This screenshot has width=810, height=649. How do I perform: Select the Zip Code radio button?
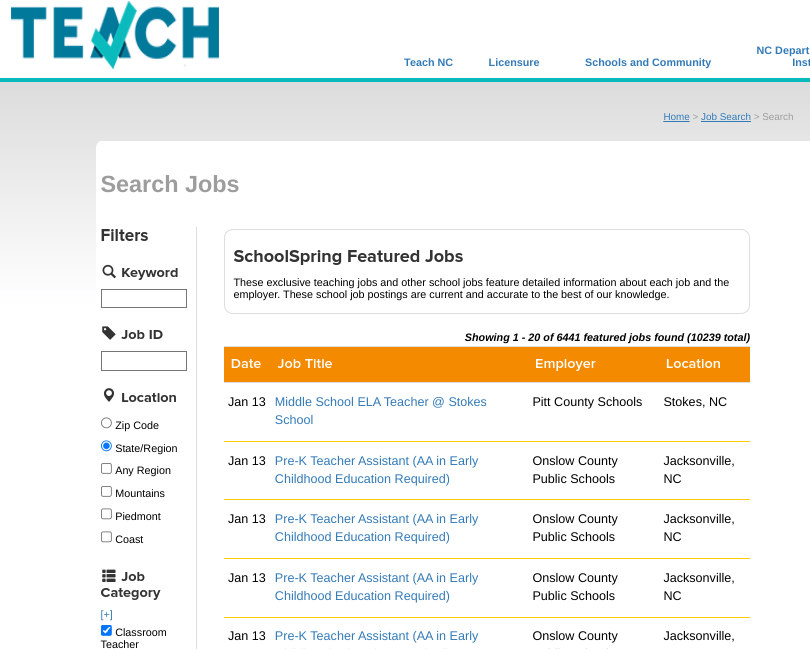(x=106, y=424)
